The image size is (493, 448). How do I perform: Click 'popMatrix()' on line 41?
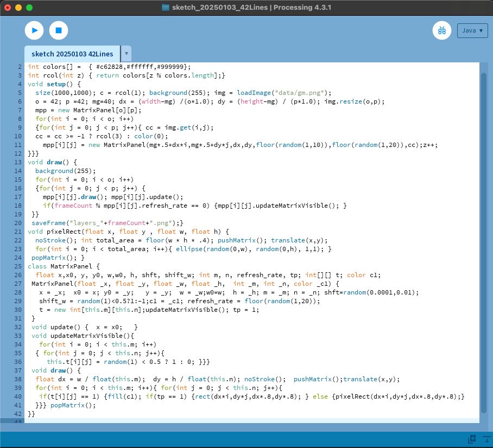point(71,405)
